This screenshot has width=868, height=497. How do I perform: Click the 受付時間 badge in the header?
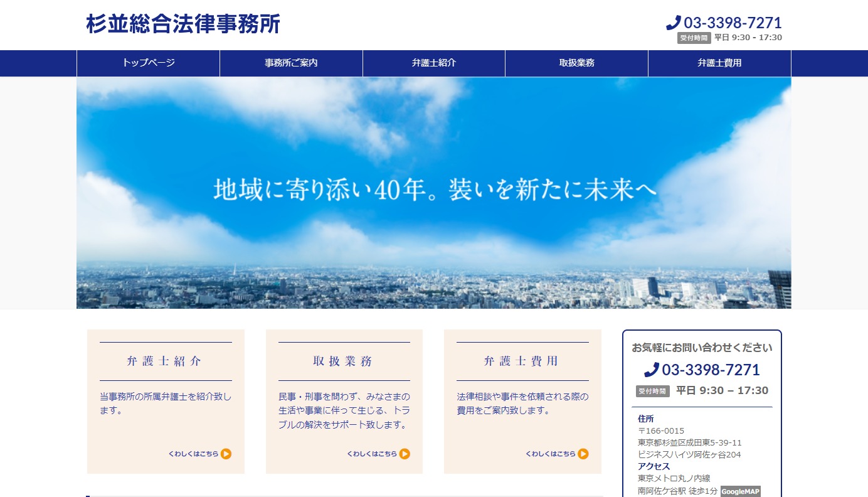point(694,38)
